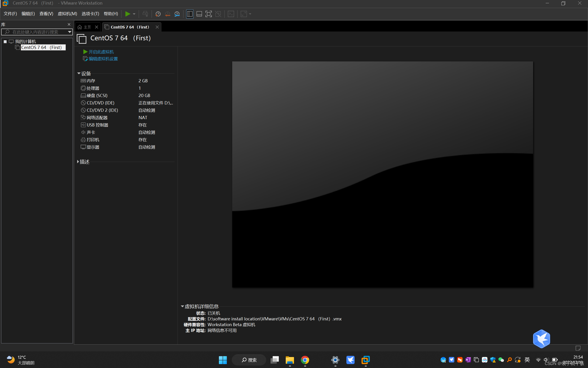Click the green power-on play toolbar icon
This screenshot has height=368, width=588.
click(127, 14)
